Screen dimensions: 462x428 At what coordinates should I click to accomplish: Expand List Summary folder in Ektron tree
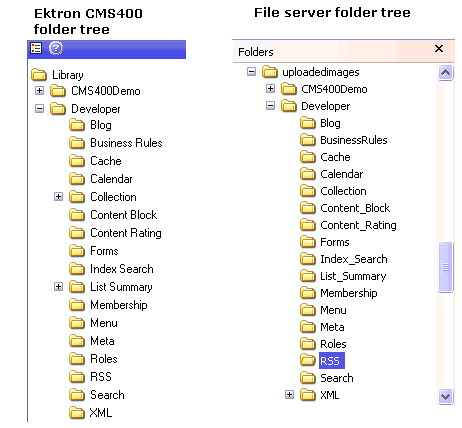[58, 286]
